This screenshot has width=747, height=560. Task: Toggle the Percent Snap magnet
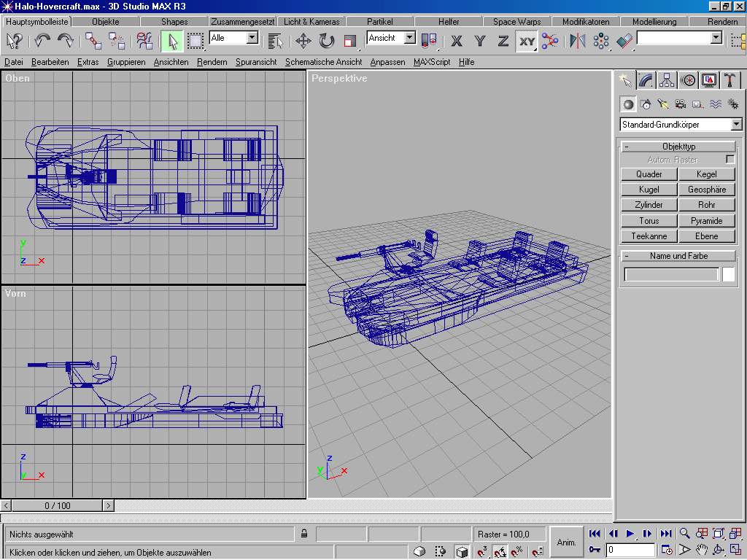pos(518,551)
